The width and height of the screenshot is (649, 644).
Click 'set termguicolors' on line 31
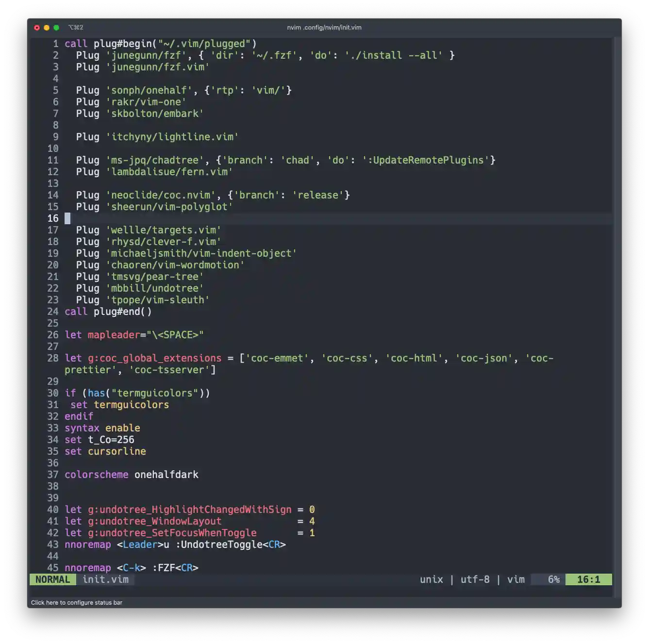(x=120, y=405)
